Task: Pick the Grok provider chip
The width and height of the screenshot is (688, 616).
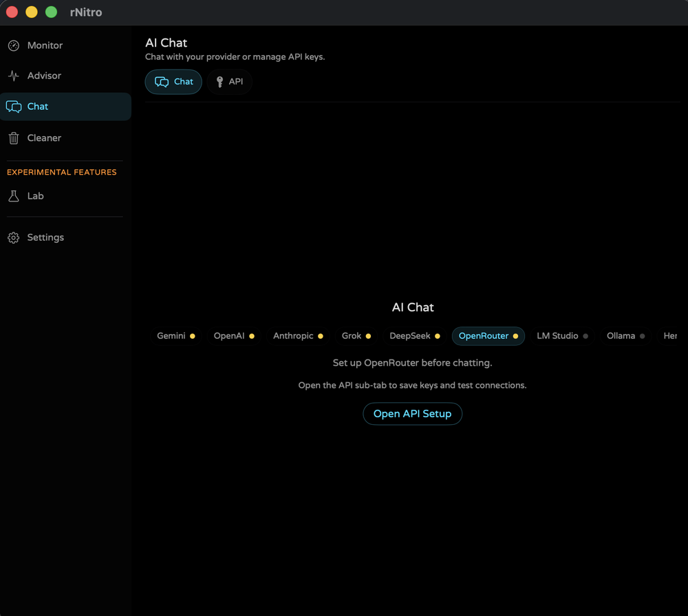Action: tap(356, 336)
